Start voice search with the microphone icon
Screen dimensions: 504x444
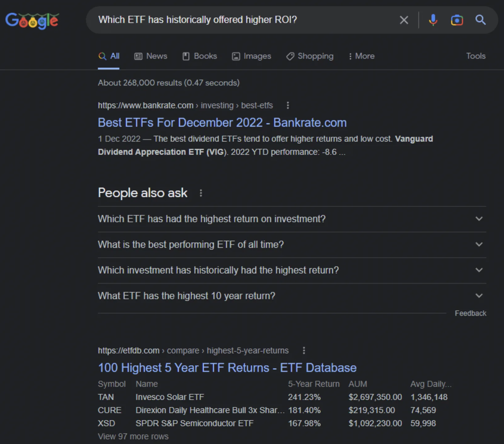(433, 20)
